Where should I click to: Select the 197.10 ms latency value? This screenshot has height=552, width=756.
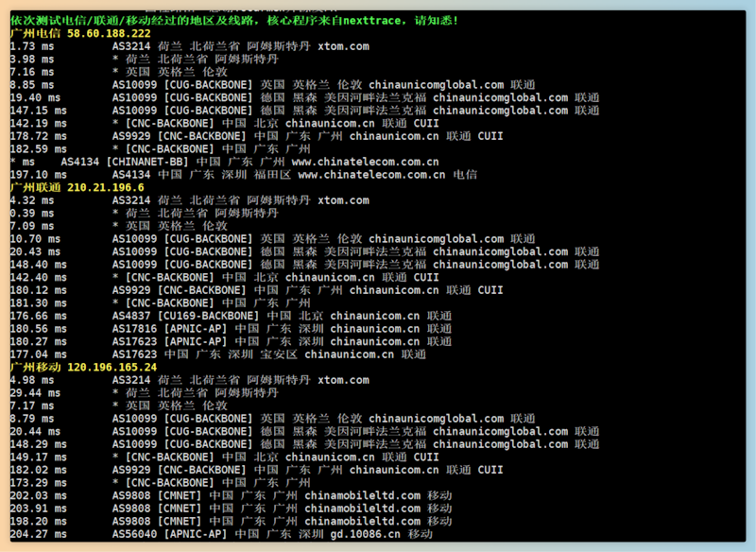[39, 175]
